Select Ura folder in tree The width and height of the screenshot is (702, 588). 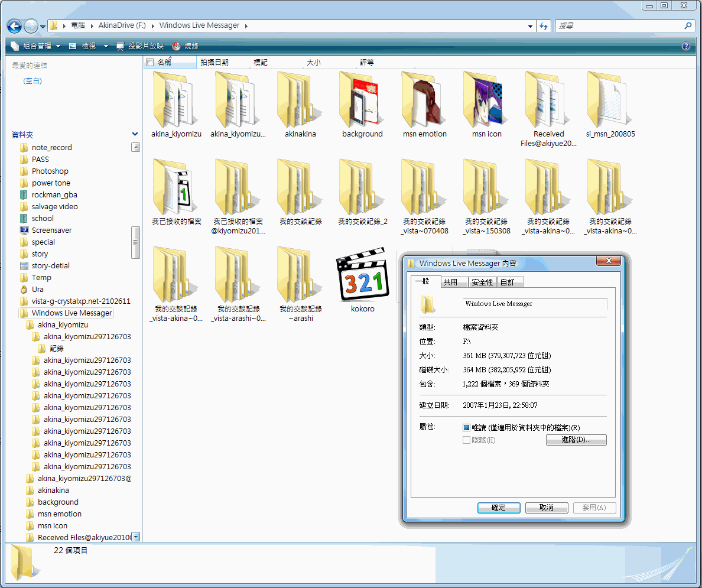pyautogui.click(x=38, y=290)
